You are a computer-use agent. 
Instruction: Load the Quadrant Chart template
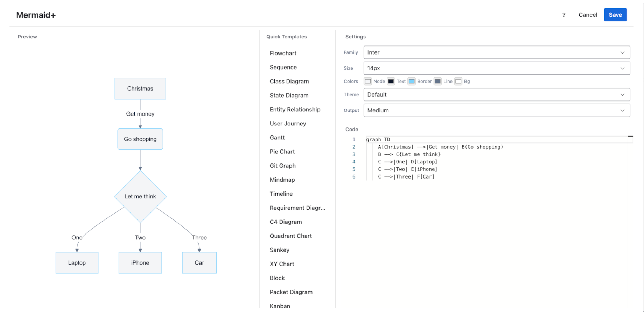click(x=291, y=236)
